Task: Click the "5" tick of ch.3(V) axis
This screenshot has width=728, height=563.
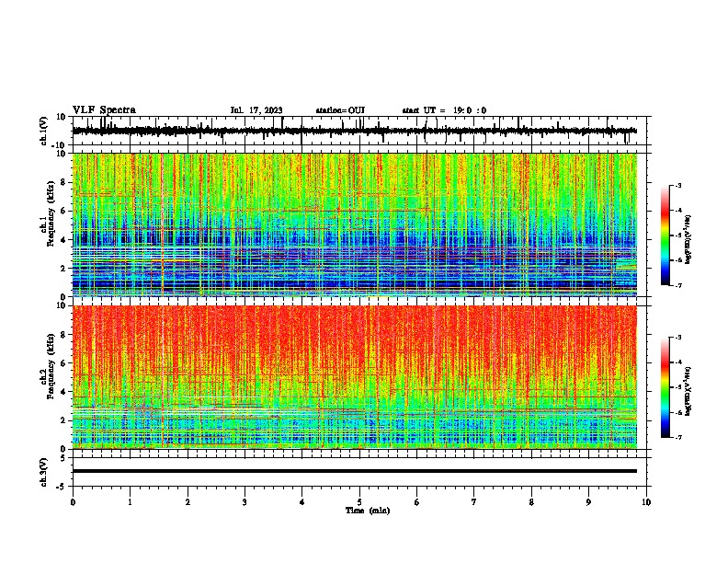Action: (64, 458)
